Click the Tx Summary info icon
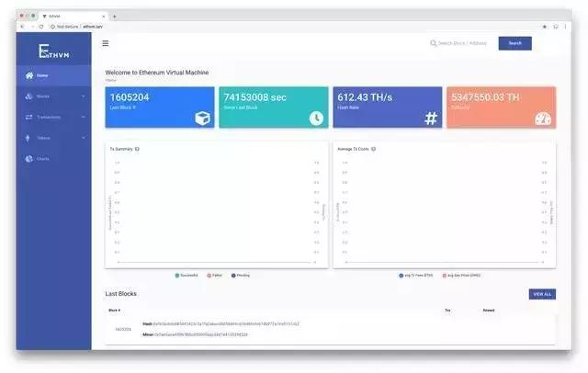This screenshot has height=373, width=588. click(137, 149)
